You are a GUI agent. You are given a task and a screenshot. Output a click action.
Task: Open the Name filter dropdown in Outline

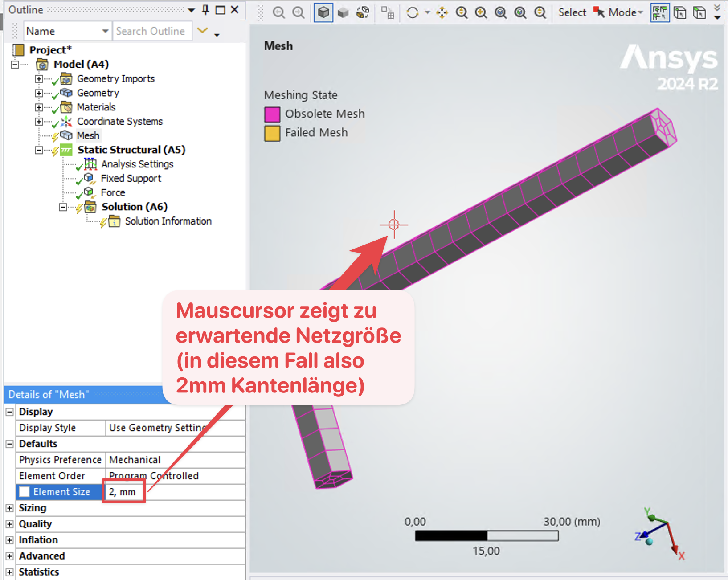click(106, 31)
